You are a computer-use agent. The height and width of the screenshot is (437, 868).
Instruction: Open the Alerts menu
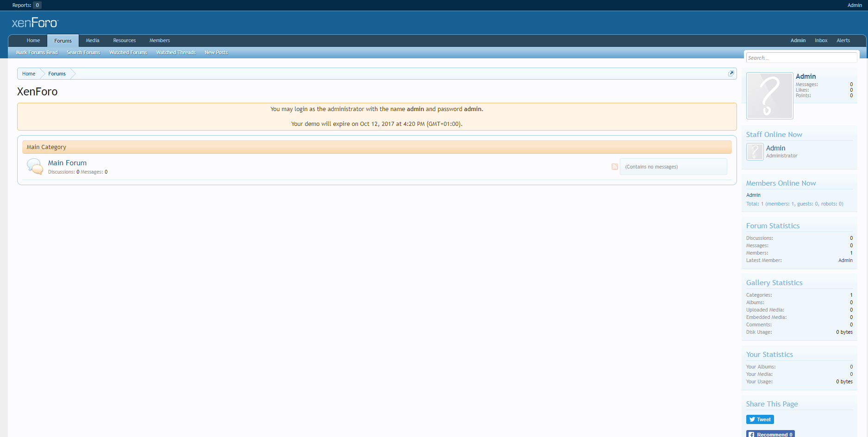pos(843,41)
